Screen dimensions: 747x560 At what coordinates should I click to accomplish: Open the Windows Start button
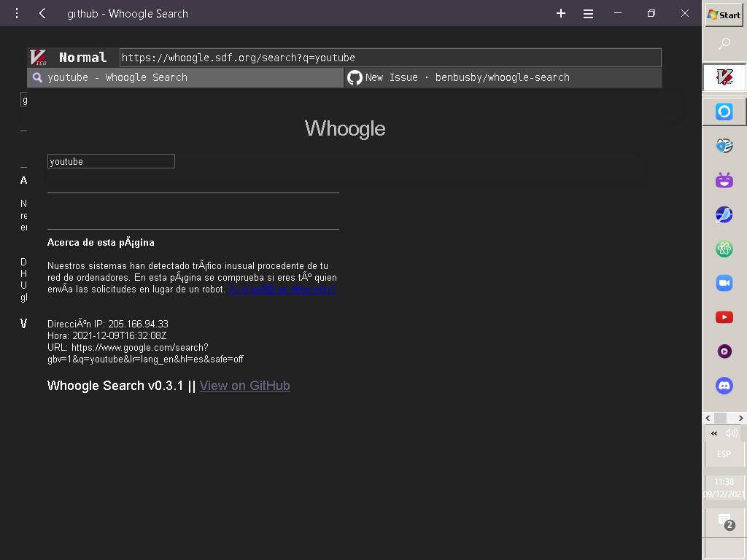(724, 15)
